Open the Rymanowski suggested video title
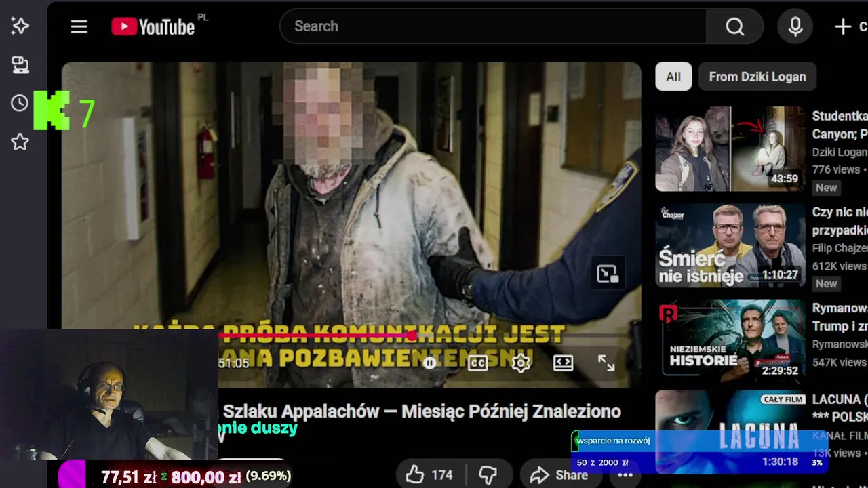 840,317
